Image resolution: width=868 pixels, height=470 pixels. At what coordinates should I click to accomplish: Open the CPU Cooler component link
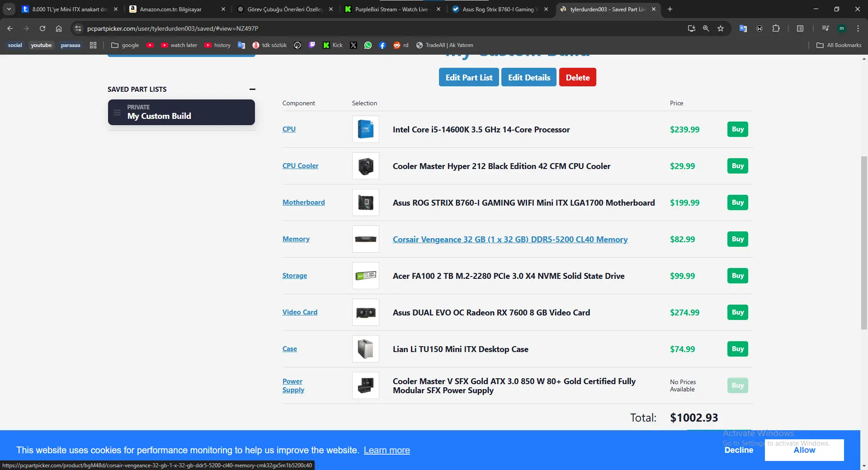pos(300,166)
